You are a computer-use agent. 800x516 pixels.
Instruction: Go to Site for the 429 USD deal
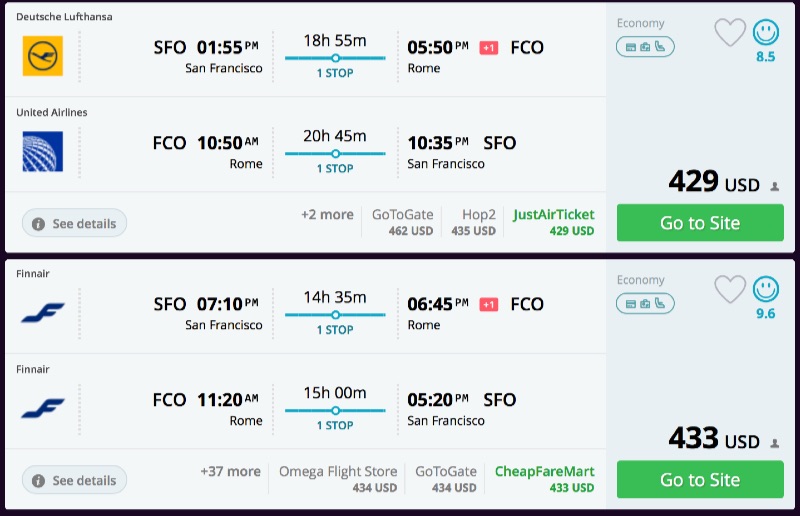click(x=699, y=223)
